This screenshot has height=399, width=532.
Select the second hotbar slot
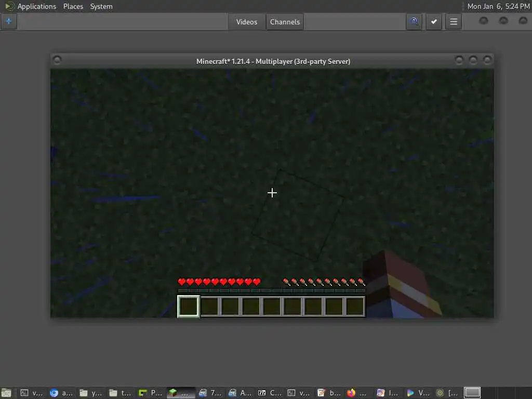pyautogui.click(x=209, y=307)
